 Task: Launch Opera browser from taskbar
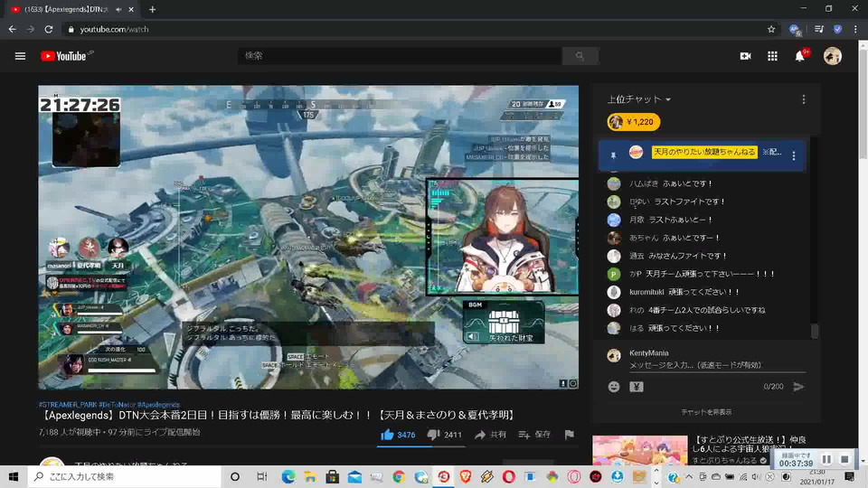(x=508, y=476)
